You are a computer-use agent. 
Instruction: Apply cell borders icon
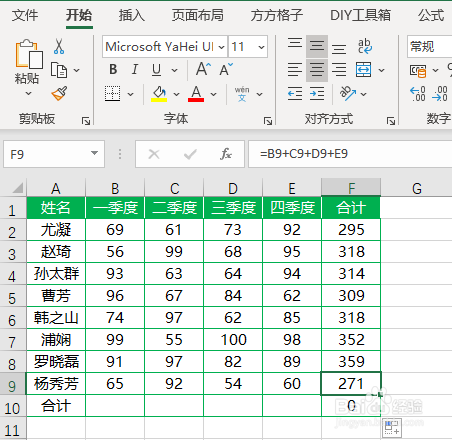pyautogui.click(x=113, y=94)
